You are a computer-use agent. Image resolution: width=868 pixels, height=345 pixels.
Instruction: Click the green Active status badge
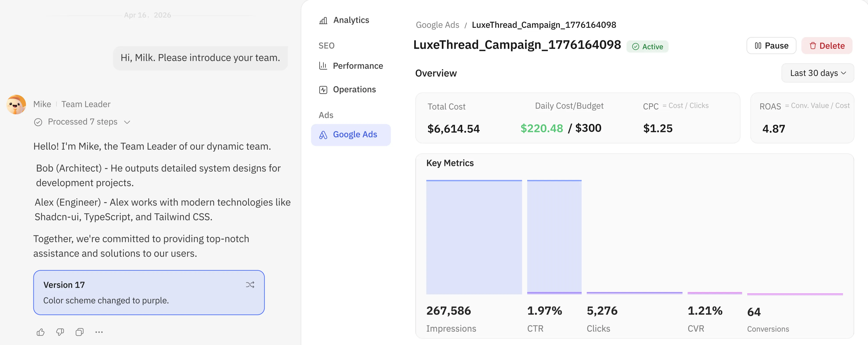click(x=647, y=46)
